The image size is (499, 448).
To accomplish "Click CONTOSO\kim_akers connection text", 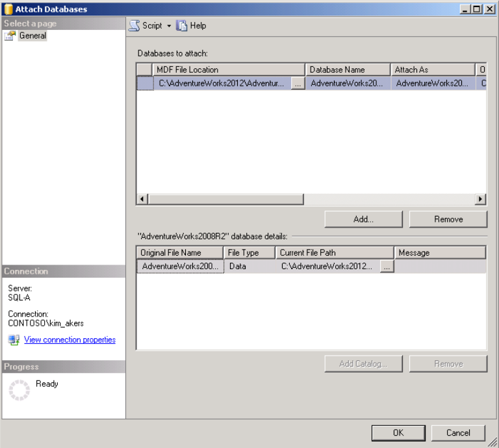I will 46,323.
